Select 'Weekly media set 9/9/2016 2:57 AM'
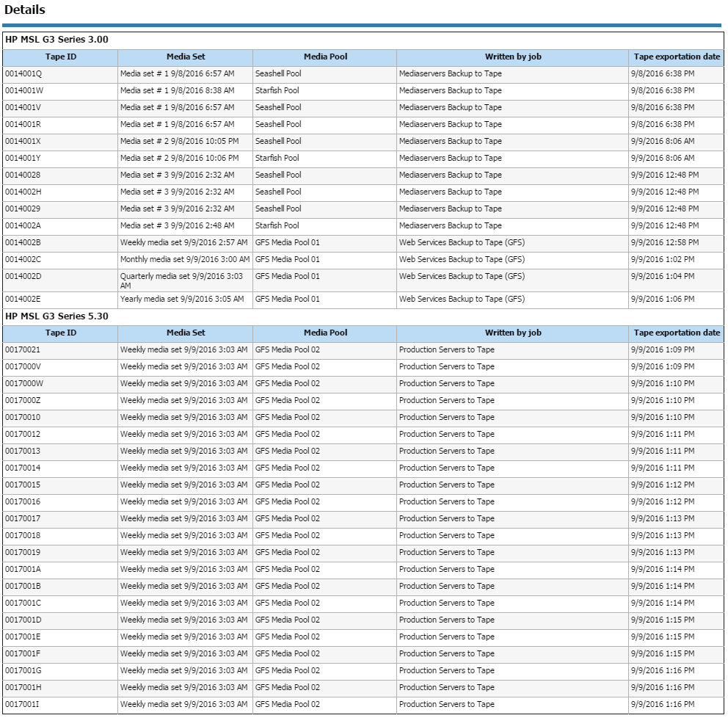Viewport: 728px width, 718px height. tap(183, 242)
